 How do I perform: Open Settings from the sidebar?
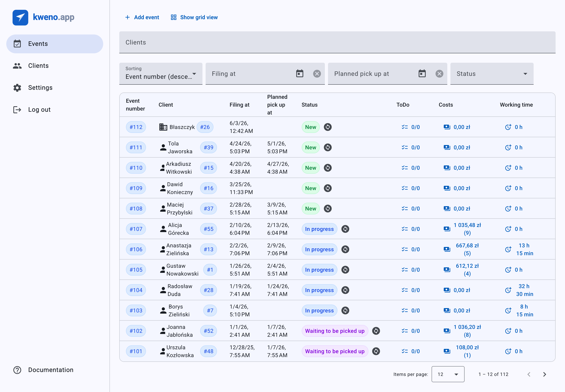(55, 88)
